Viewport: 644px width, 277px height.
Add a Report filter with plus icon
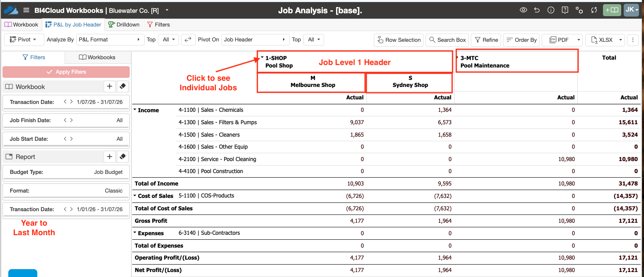pos(109,157)
